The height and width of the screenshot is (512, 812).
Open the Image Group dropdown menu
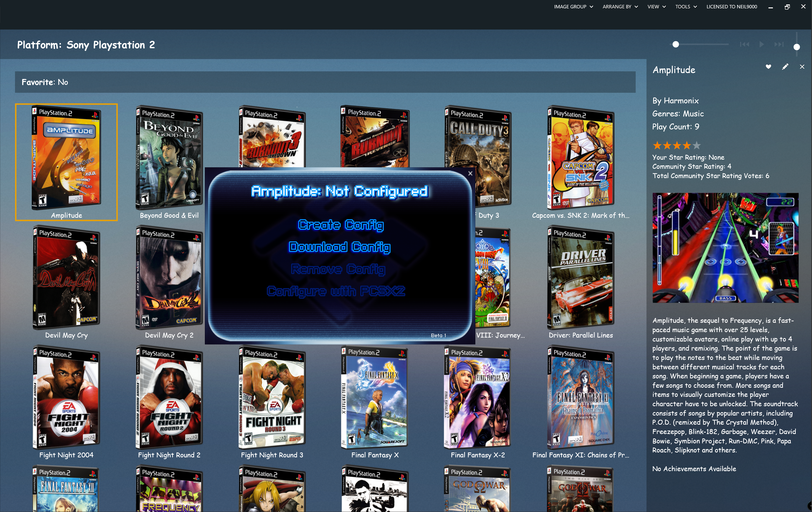click(x=573, y=6)
